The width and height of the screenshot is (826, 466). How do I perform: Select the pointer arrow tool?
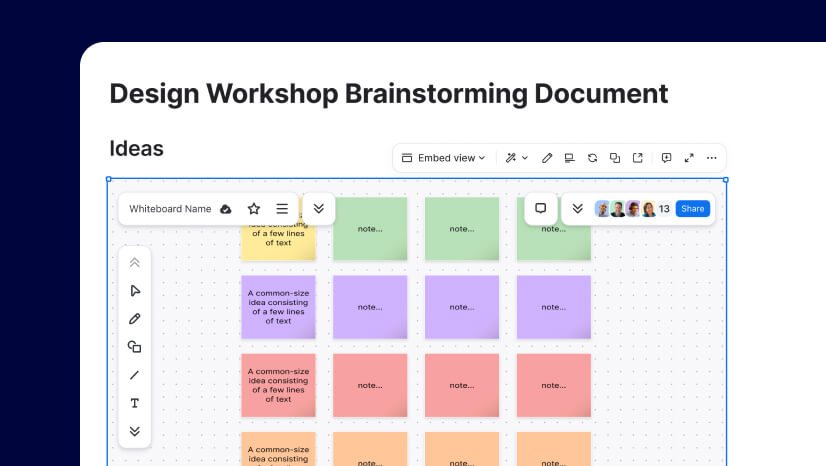135,291
